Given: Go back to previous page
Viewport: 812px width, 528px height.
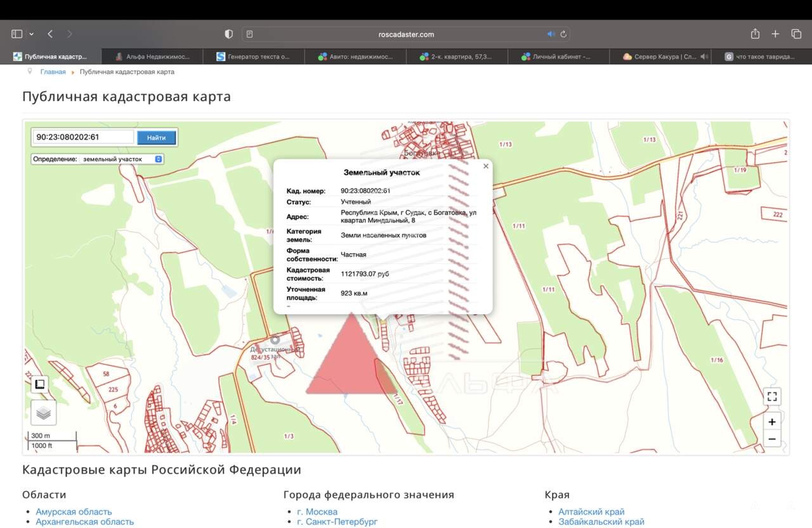Looking at the screenshot, I should 50,34.
